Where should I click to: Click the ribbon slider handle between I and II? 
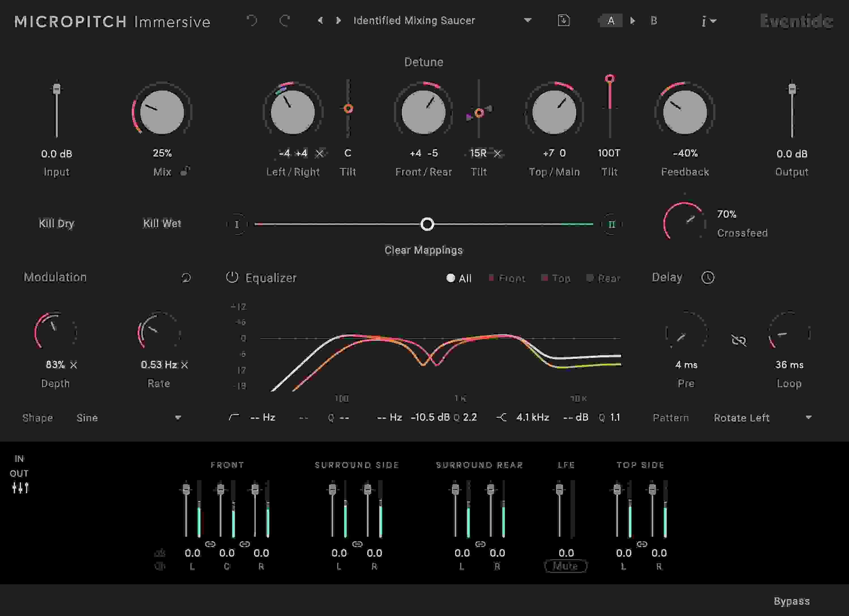point(428,224)
